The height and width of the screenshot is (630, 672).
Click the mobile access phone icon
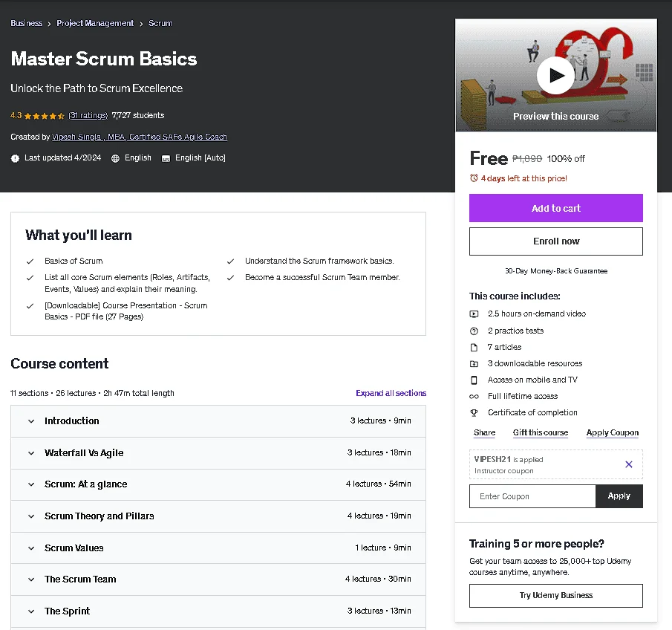click(x=474, y=380)
